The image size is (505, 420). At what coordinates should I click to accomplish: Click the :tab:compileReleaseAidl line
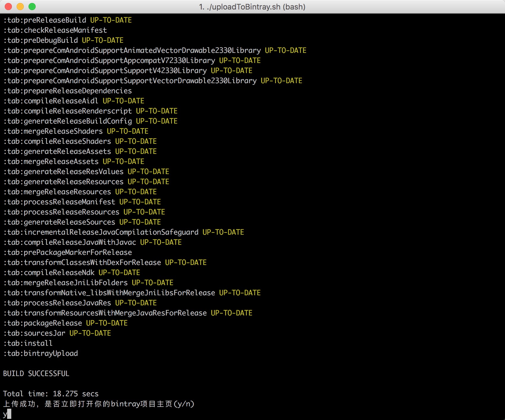(74, 101)
